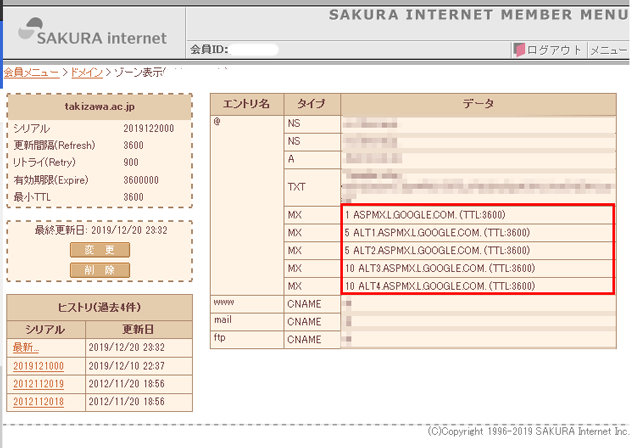Go to 会員メニュー breadcrumb link
This screenshot has width=640, height=448.
click(x=31, y=73)
